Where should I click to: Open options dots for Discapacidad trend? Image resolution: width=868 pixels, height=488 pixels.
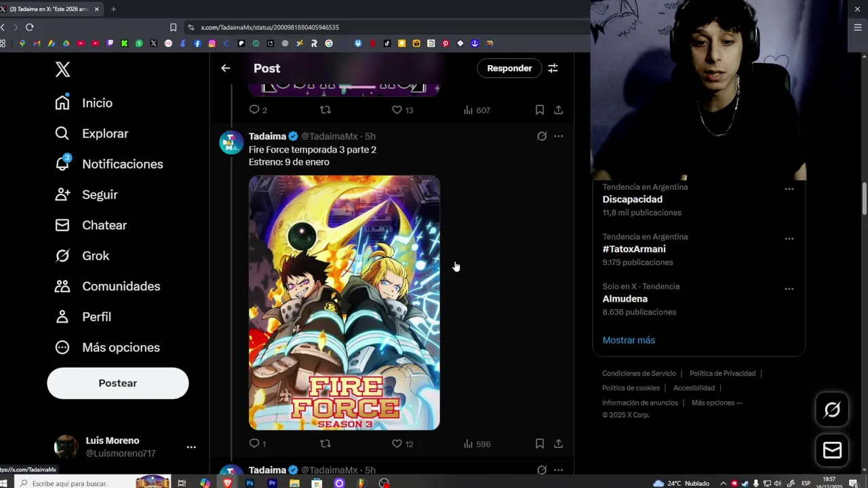click(x=789, y=189)
